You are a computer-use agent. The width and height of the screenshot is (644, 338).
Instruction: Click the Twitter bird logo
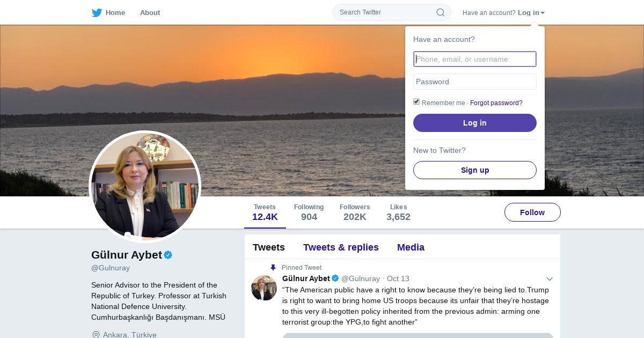[x=97, y=13]
